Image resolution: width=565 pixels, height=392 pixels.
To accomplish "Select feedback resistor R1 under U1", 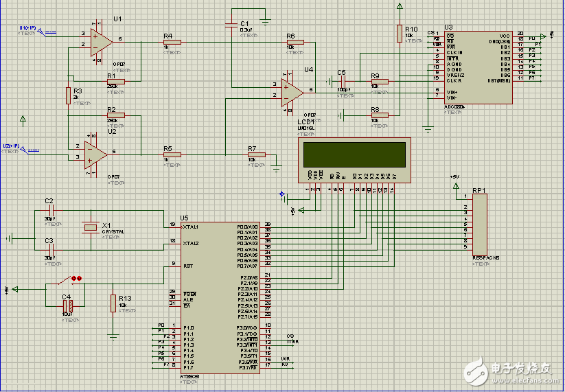I will tap(116, 82).
